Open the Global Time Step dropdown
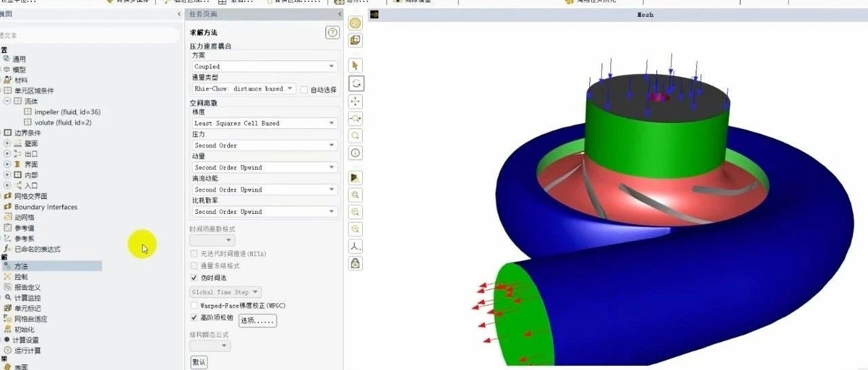868x370 pixels. pyautogui.click(x=226, y=292)
